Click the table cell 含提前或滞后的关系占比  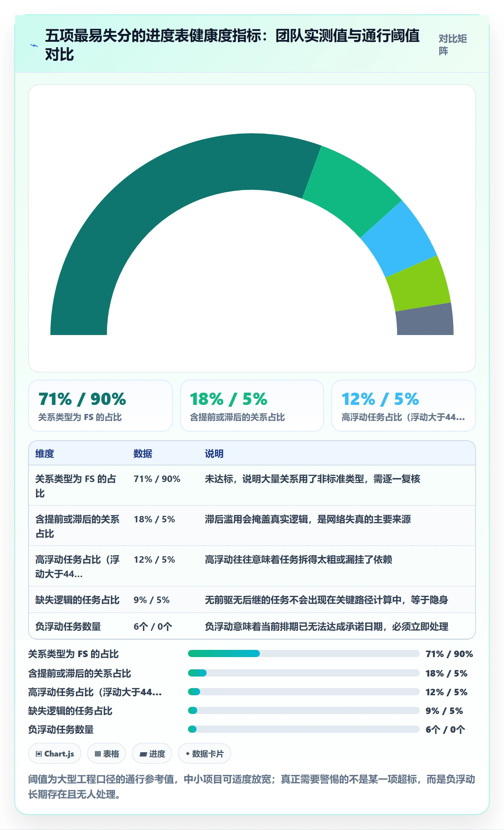click(77, 526)
